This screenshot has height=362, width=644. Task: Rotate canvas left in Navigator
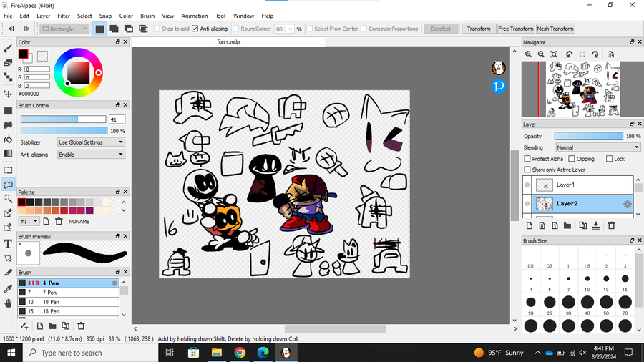point(570,54)
